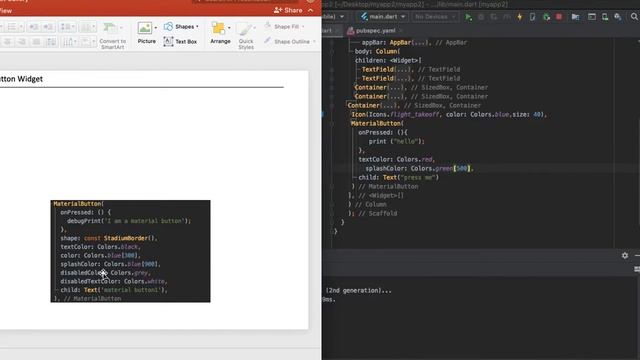This screenshot has width=640, height=360.
Task: Click the 'MaterialButton(' line in editor
Action: [x=377, y=123]
